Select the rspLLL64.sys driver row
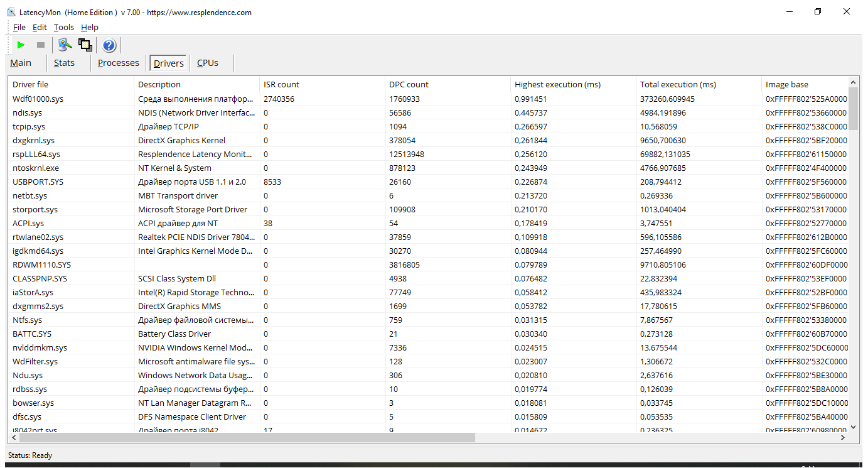 click(428, 154)
